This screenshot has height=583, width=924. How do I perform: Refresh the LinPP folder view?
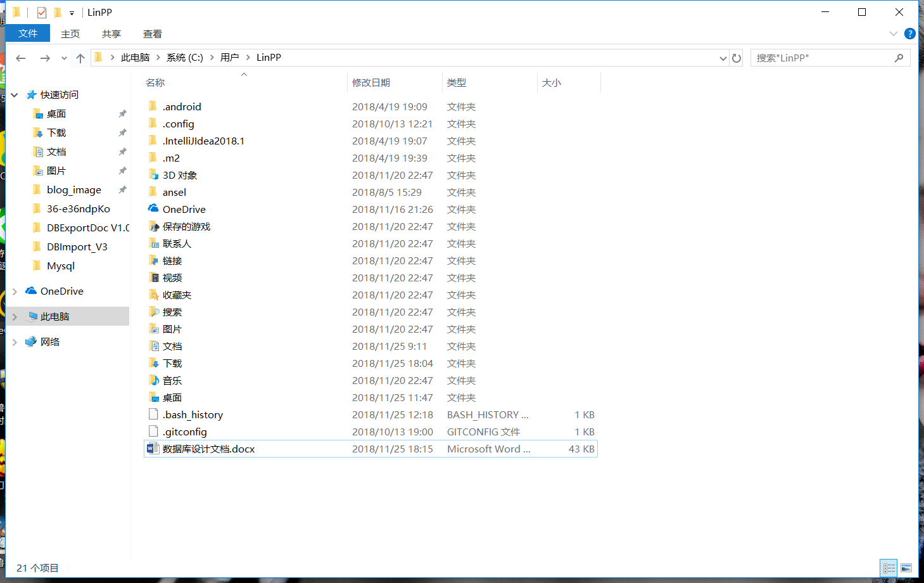tap(737, 58)
